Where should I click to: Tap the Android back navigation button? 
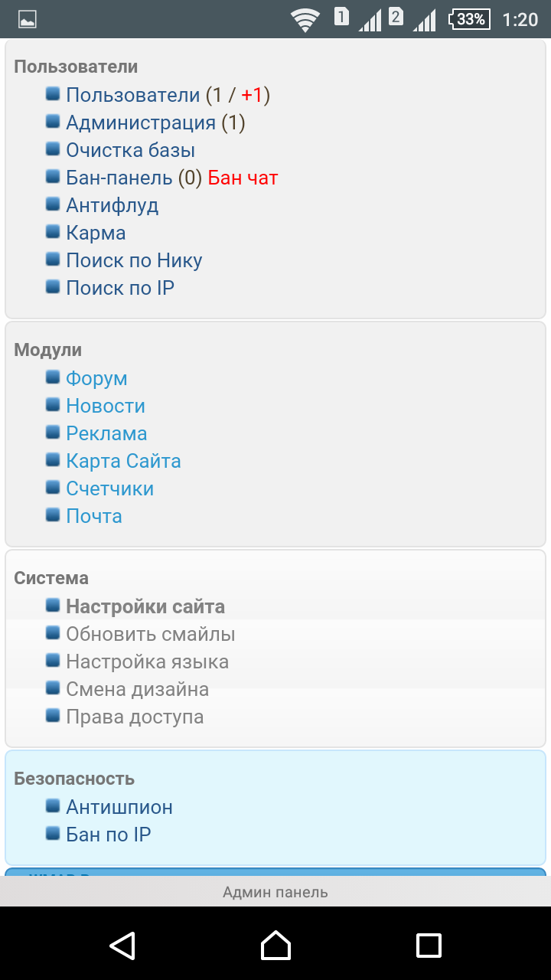tap(122, 945)
